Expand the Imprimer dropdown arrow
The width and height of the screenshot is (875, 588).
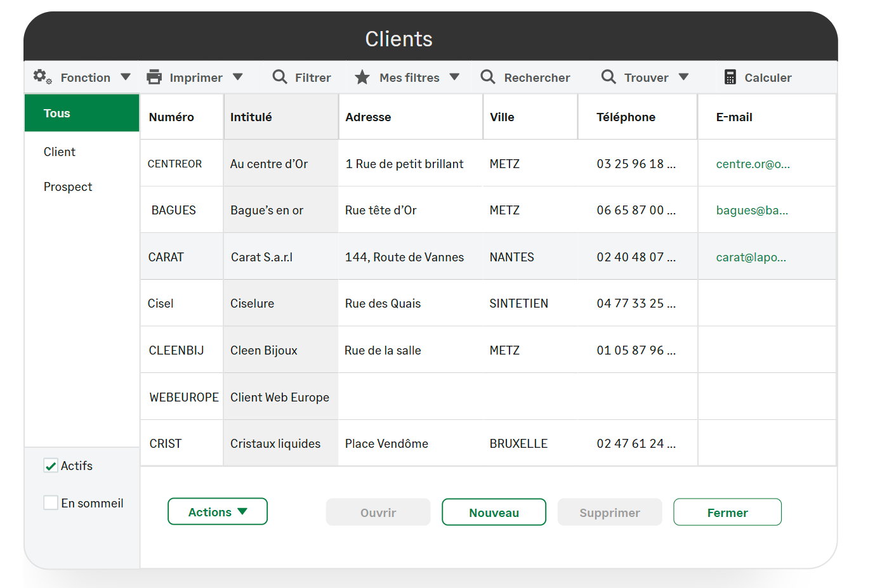coord(238,77)
